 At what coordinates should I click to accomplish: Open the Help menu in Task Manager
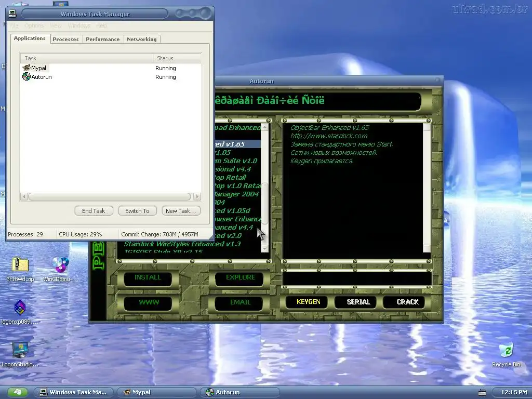(101, 25)
